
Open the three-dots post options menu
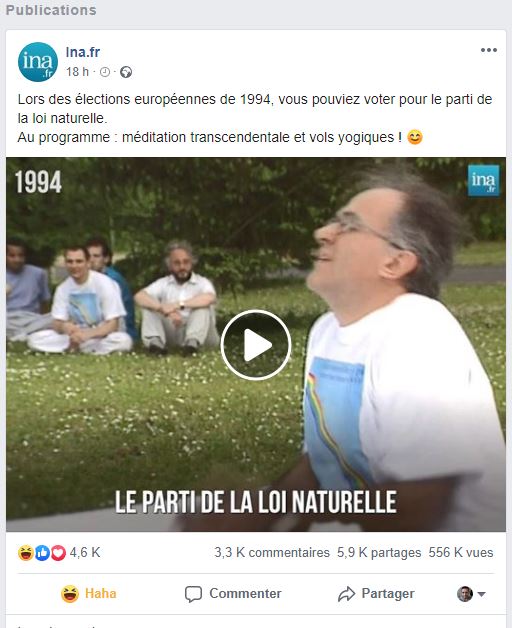[489, 50]
